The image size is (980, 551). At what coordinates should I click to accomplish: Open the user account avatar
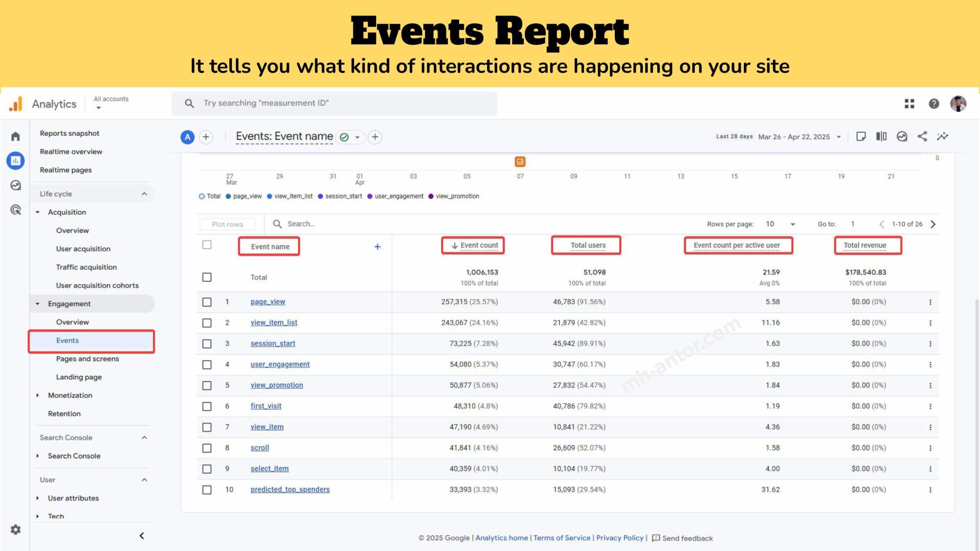[x=958, y=104]
